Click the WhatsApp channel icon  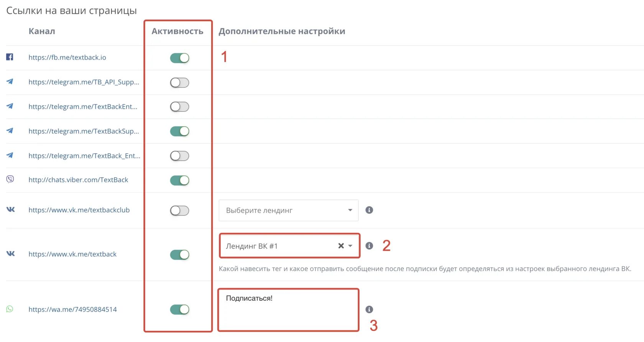tap(10, 309)
